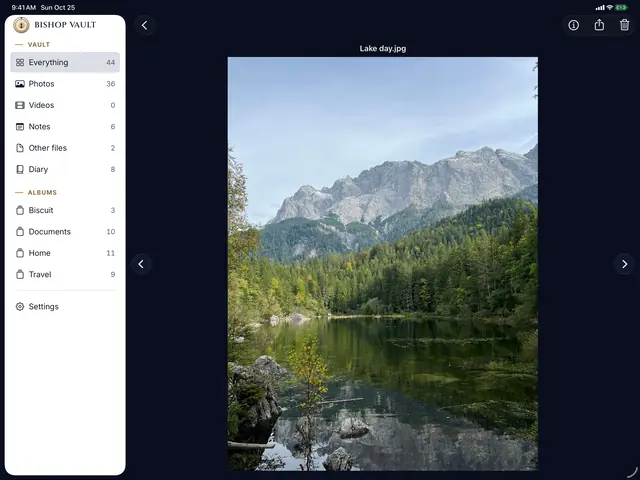Click the Documents count 10
The height and width of the screenshot is (480, 640).
click(111, 231)
